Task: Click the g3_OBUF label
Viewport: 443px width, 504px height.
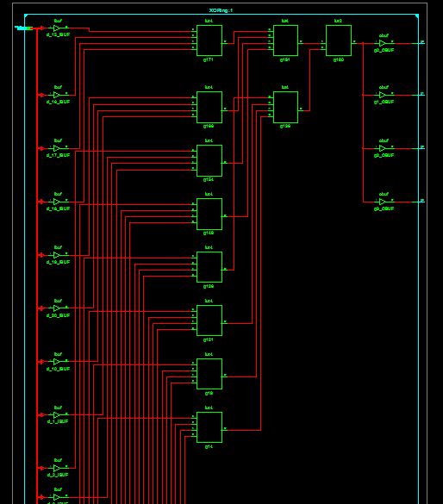Action: point(384,208)
